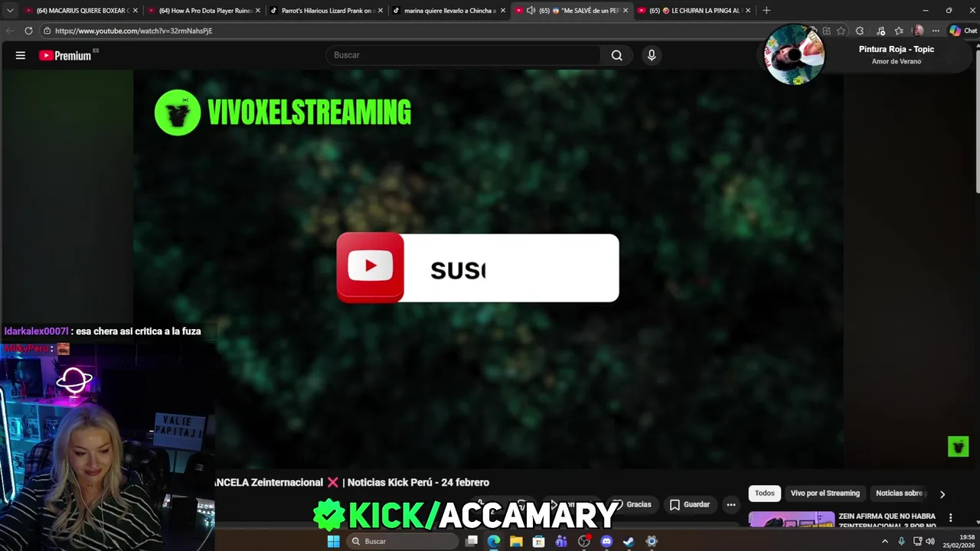Image resolution: width=980 pixels, height=551 pixels.
Task: Reload the page with browser refresh icon
Action: point(28,31)
